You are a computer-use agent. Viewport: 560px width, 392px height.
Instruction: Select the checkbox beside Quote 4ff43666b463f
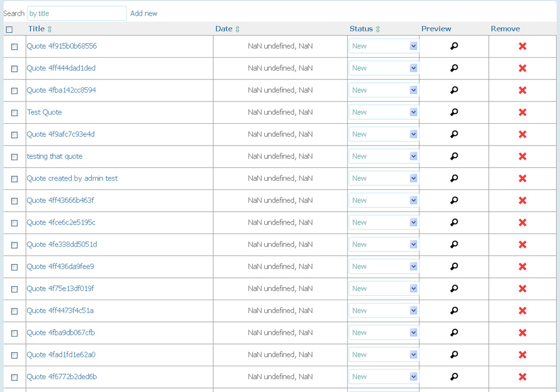coord(15,201)
